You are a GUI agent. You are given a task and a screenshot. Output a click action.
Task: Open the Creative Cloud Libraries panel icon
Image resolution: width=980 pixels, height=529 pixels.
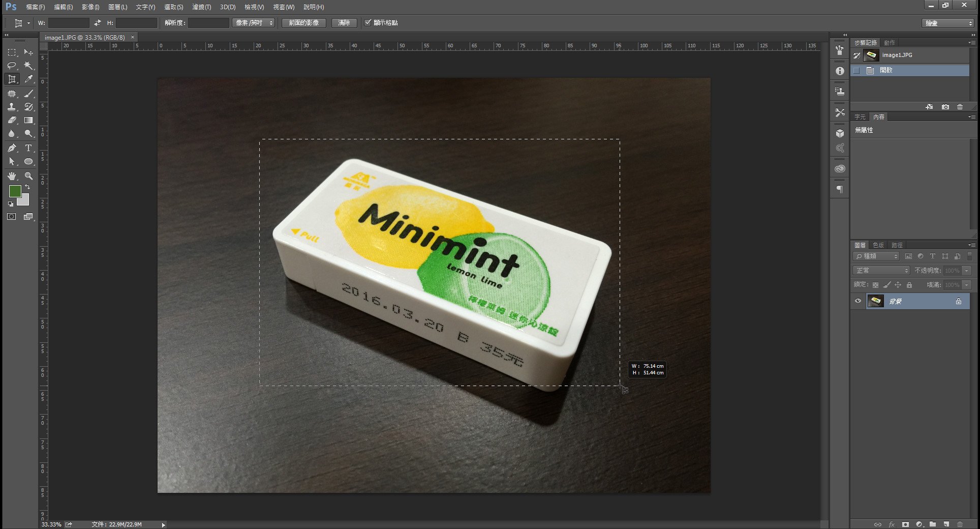[x=840, y=168]
